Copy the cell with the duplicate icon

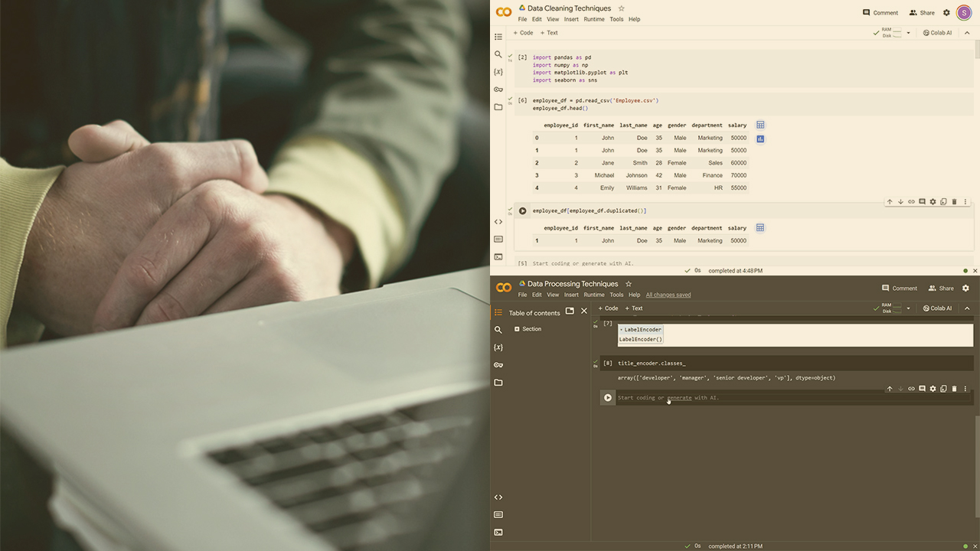click(943, 201)
